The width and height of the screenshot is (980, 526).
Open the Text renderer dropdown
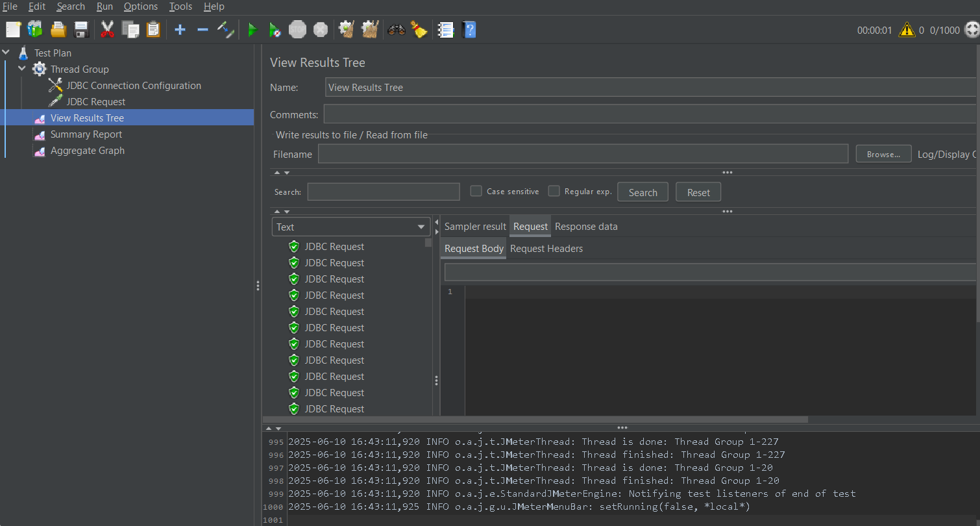tap(351, 227)
